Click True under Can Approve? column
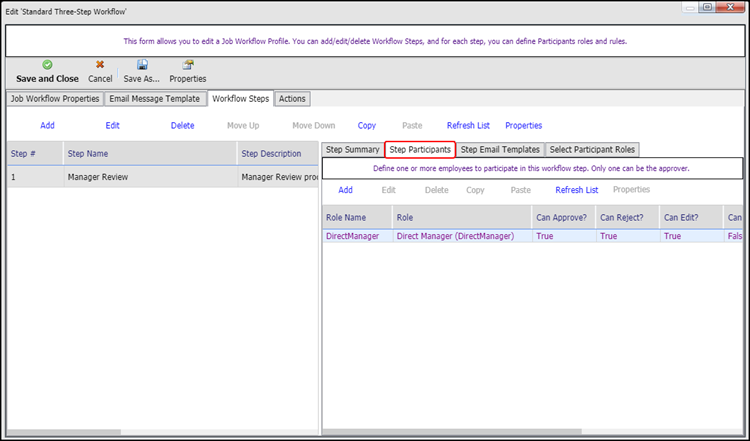This screenshot has height=441, width=750. click(563, 236)
